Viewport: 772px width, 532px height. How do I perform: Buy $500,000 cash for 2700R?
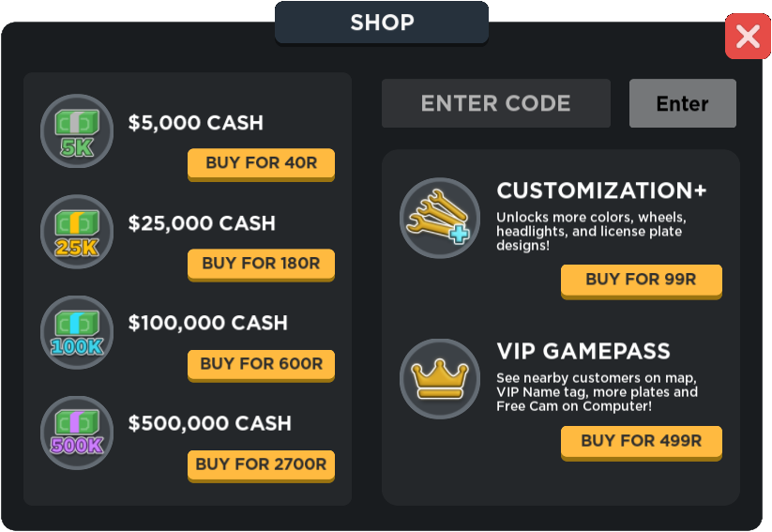(261, 464)
